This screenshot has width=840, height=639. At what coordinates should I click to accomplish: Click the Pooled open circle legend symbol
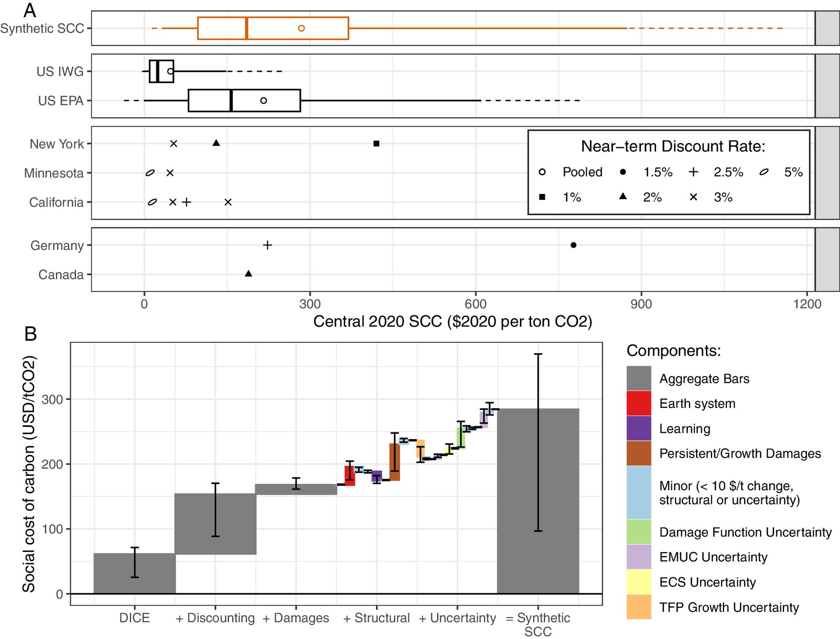point(542,172)
